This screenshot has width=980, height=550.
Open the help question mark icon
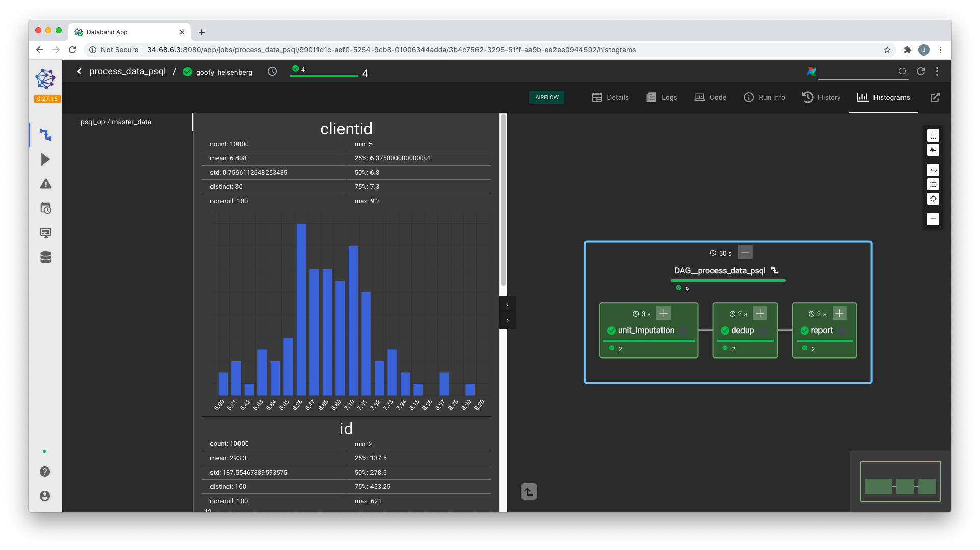click(45, 472)
